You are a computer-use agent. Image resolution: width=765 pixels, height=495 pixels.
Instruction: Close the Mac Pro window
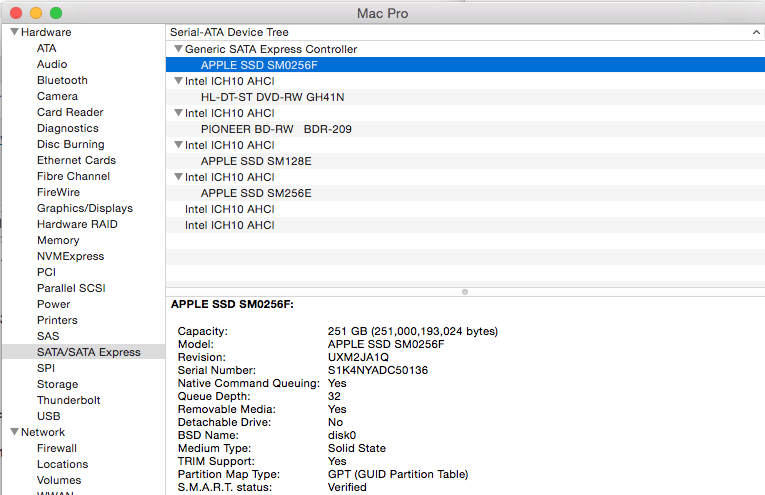pyautogui.click(x=16, y=13)
